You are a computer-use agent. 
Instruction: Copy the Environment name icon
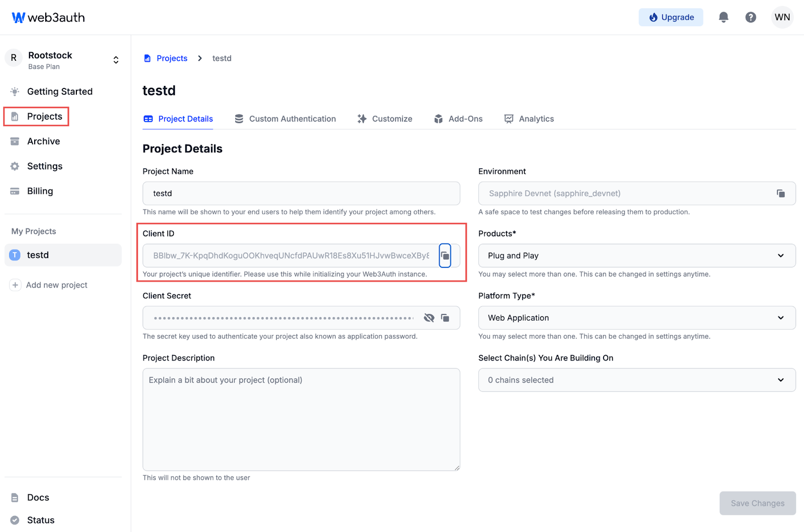tap(780, 193)
